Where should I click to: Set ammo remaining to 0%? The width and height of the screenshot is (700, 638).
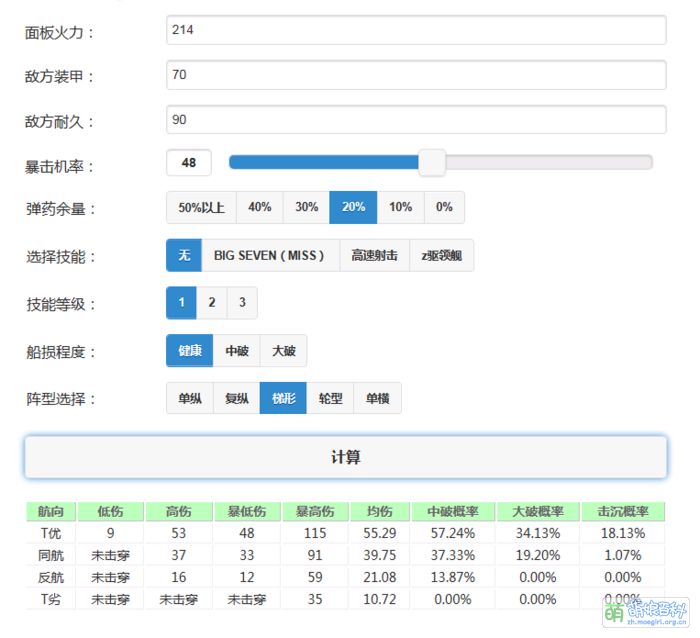point(444,207)
